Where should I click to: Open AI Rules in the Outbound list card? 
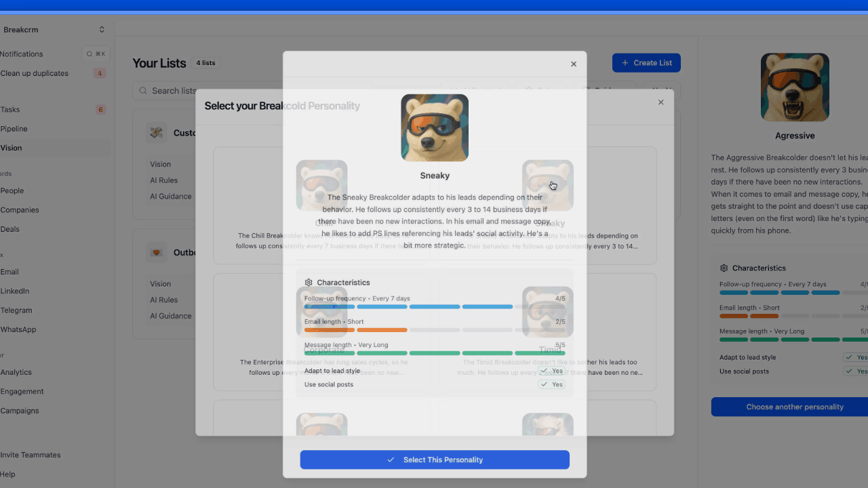[164, 300]
